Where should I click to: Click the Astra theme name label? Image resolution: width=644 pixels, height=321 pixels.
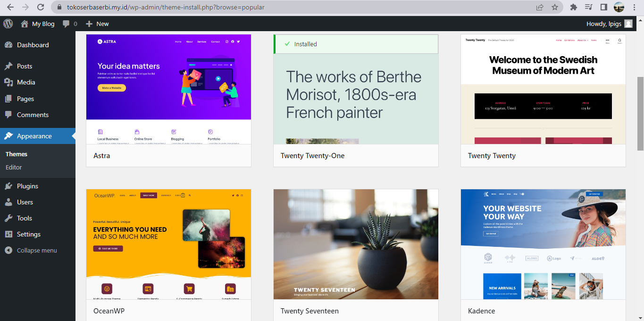(102, 156)
